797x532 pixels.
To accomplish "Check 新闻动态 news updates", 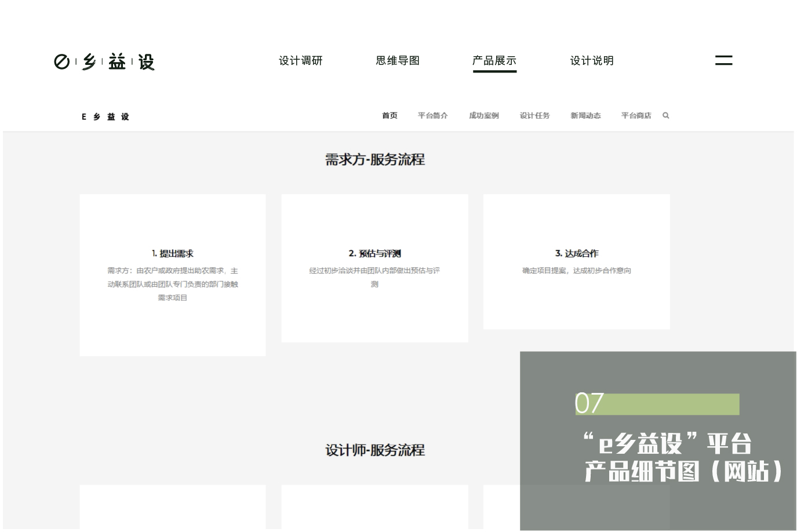I will point(585,115).
